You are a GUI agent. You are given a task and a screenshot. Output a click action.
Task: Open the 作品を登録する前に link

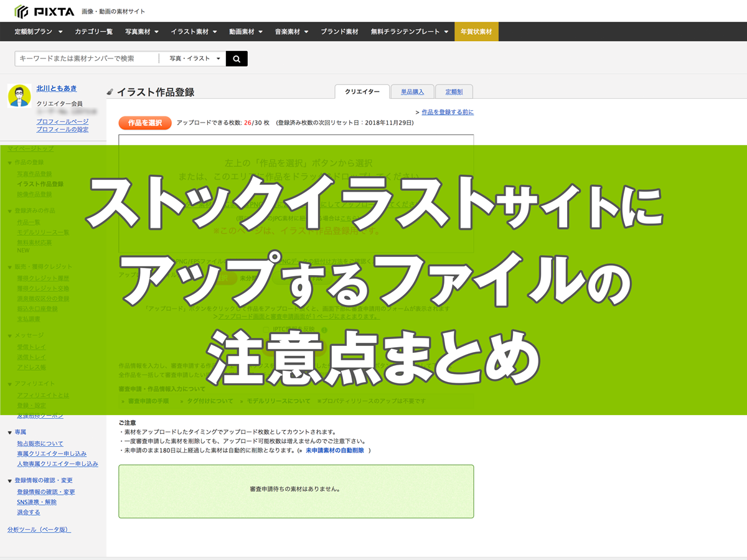[448, 112]
